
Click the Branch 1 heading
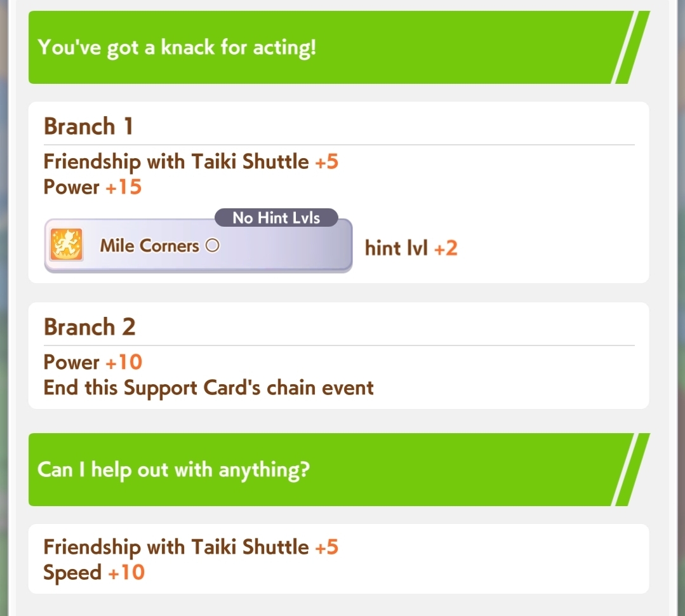coord(88,127)
